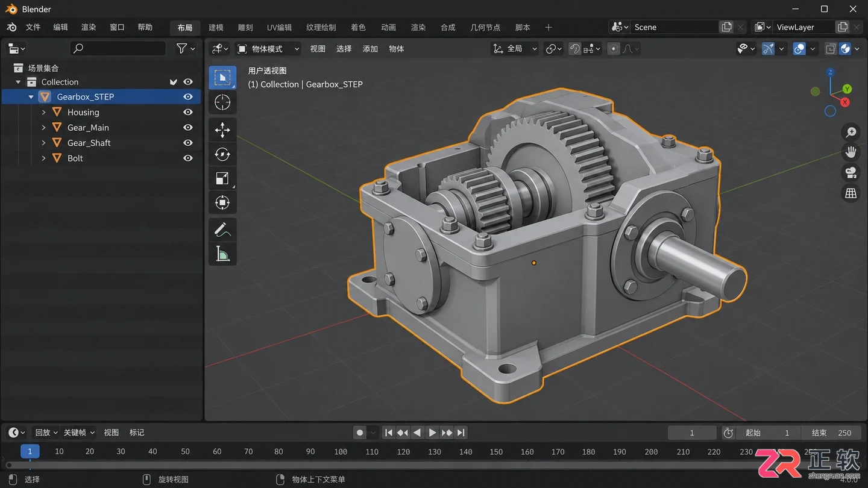The image size is (868, 488).
Task: Activate the 3D Cursor tool
Action: (222, 102)
